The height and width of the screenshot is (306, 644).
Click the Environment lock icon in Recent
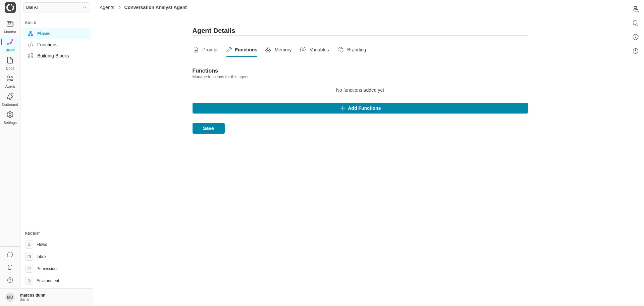[x=29, y=281]
